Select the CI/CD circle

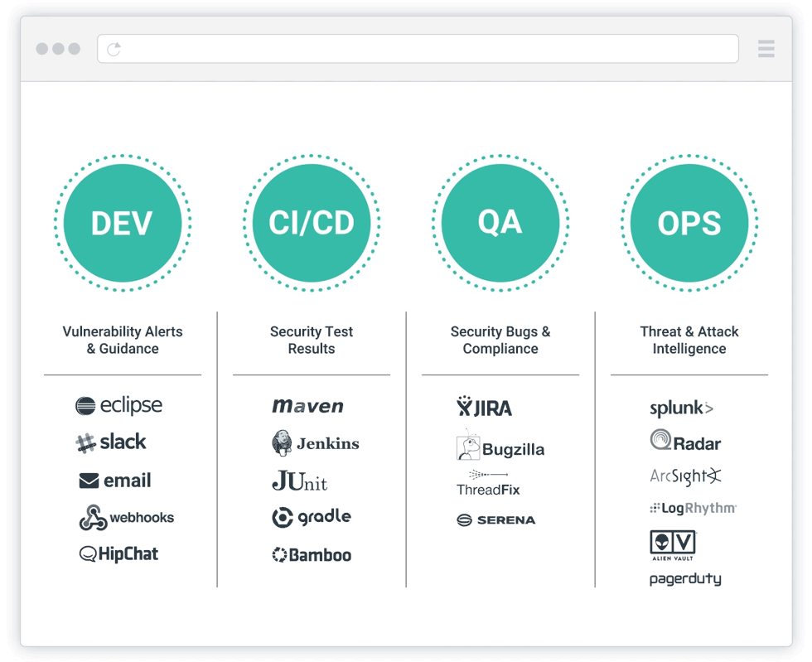coord(312,223)
